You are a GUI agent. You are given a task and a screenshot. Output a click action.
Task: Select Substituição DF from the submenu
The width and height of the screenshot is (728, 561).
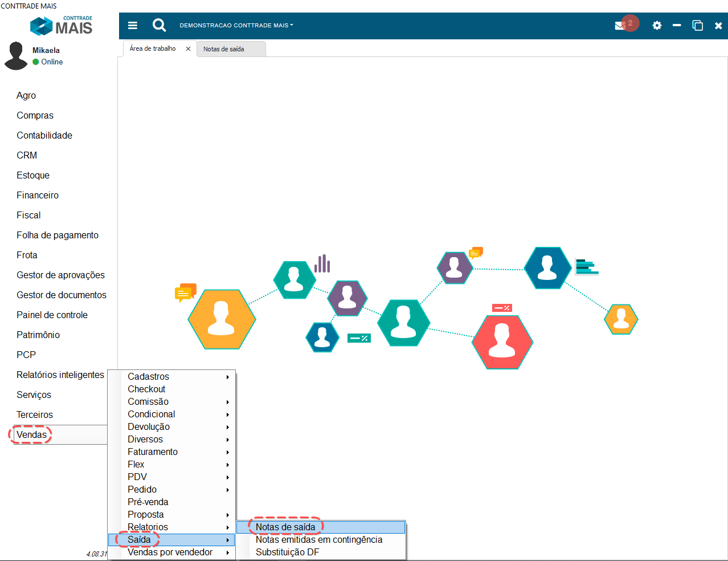click(287, 552)
